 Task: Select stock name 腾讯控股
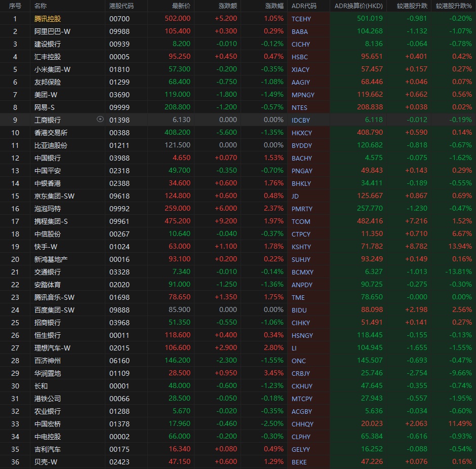(48, 19)
